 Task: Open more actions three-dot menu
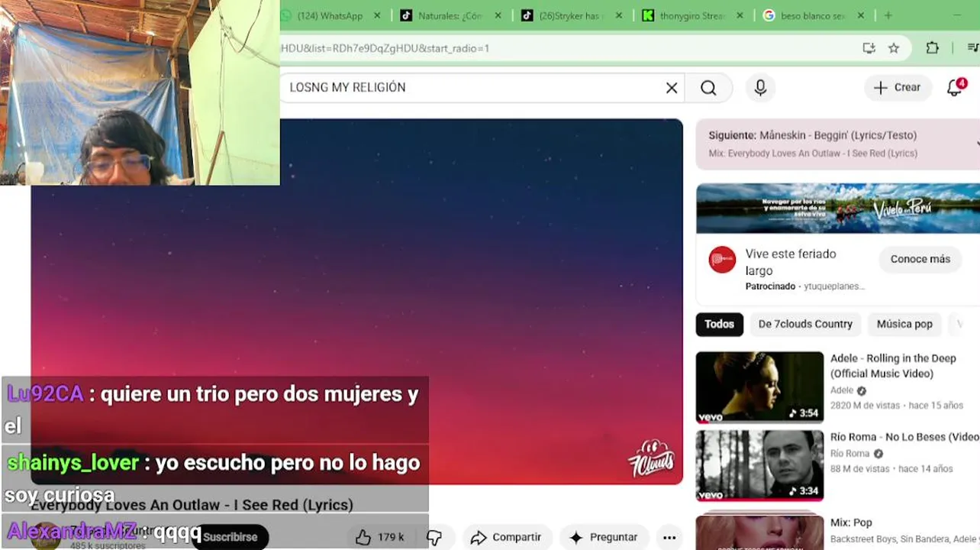point(669,537)
